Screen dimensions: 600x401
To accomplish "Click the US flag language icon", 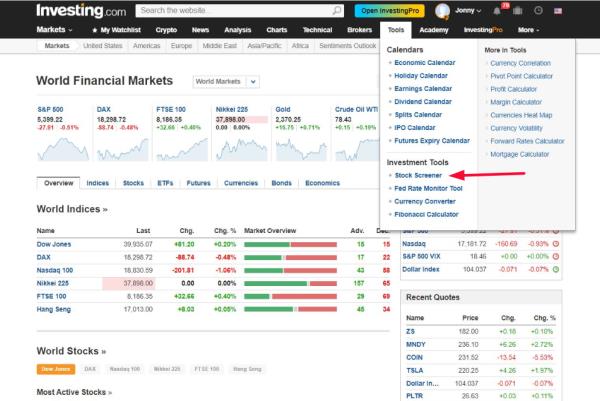I will point(558,11).
